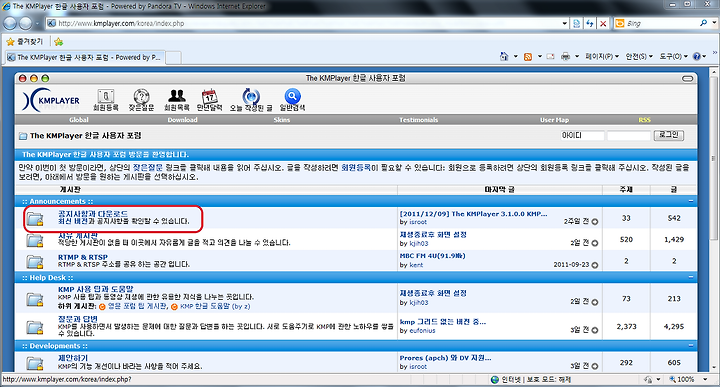The height and width of the screenshot is (387, 720).
Task: Click the folder icon of 자유 게시판 row
Action: pos(34,240)
